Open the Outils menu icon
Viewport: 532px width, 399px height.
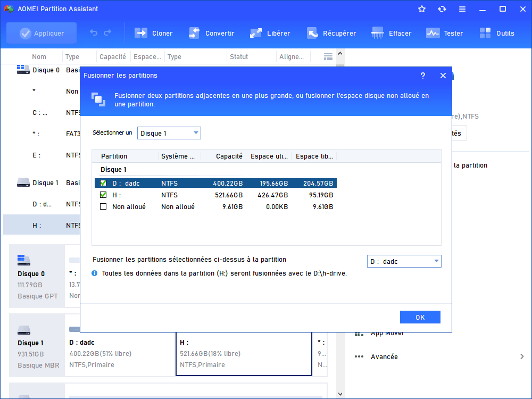tap(485, 33)
